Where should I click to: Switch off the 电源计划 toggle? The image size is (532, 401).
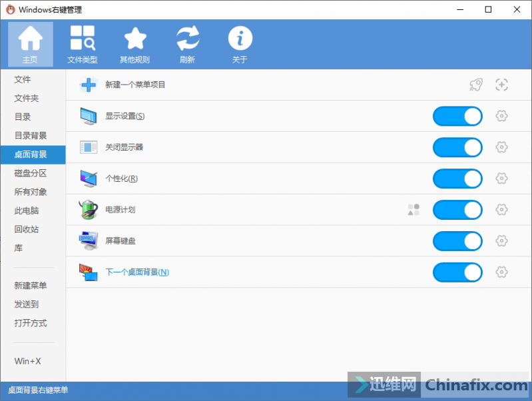click(x=457, y=210)
